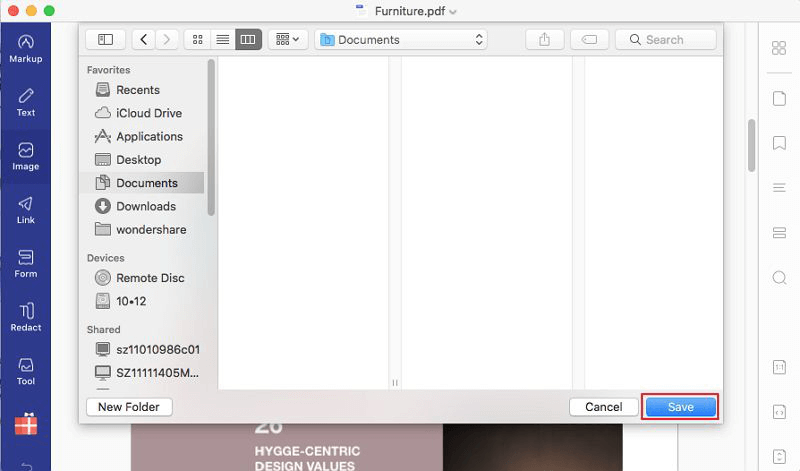The image size is (800, 471).
Task: Switch to icon view mode
Action: tap(197, 40)
